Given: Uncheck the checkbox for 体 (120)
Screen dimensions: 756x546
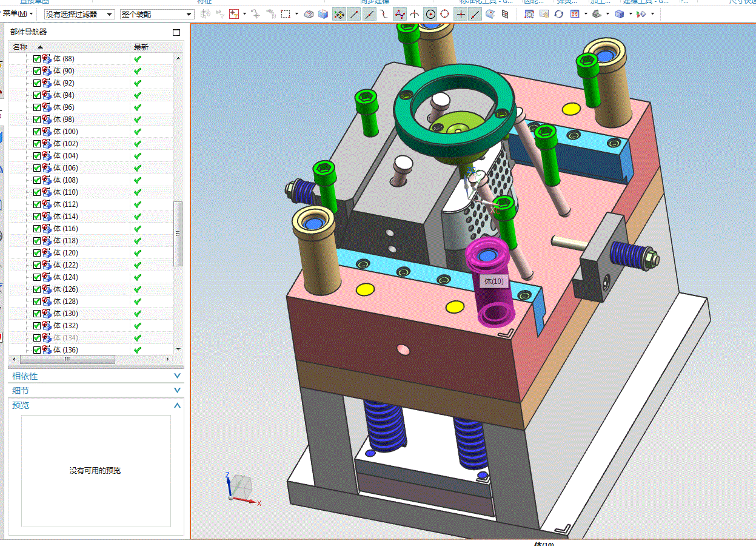Looking at the screenshot, I should click(x=37, y=253).
